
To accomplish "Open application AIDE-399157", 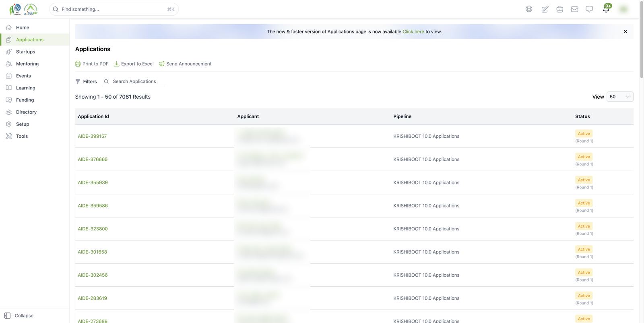I will click(92, 136).
